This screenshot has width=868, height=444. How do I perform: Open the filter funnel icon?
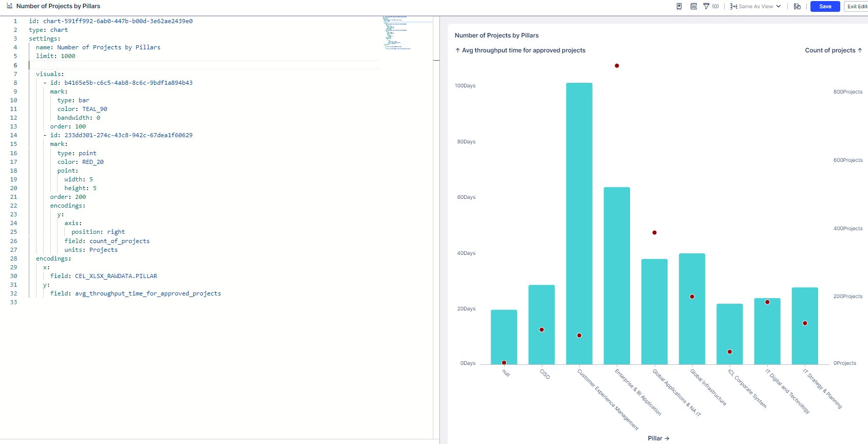[706, 6]
